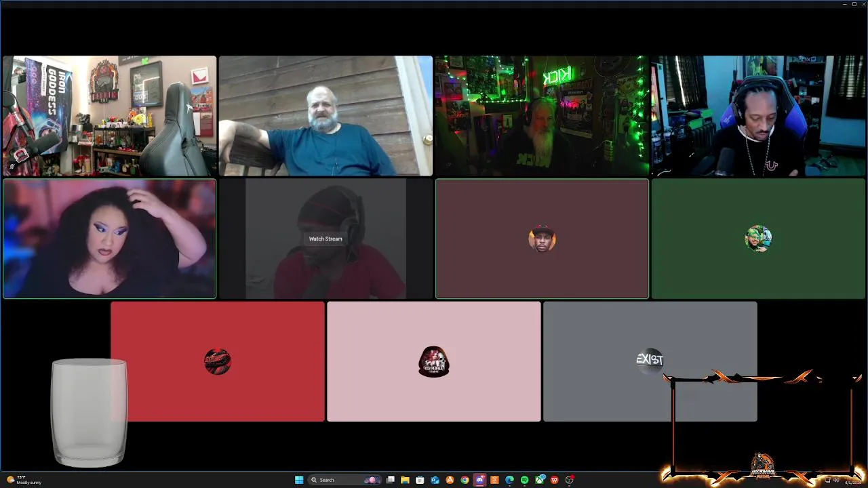Click EXIST avatar in the gray tile

click(650, 360)
